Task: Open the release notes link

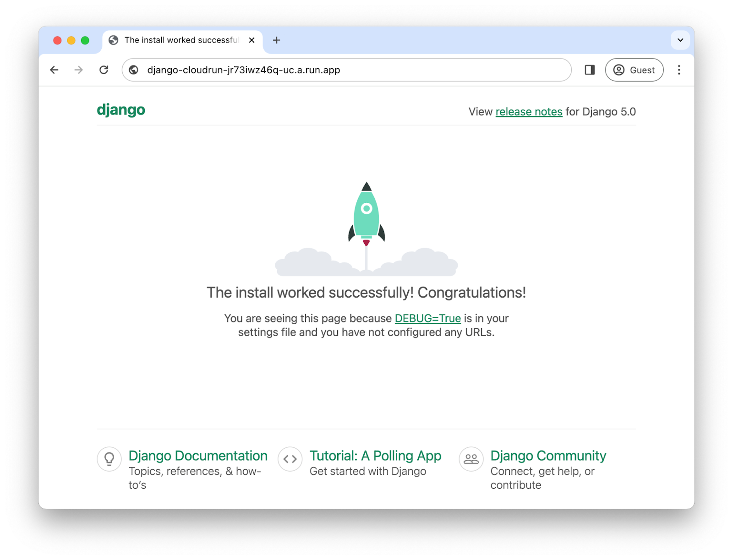Action: [x=529, y=112]
